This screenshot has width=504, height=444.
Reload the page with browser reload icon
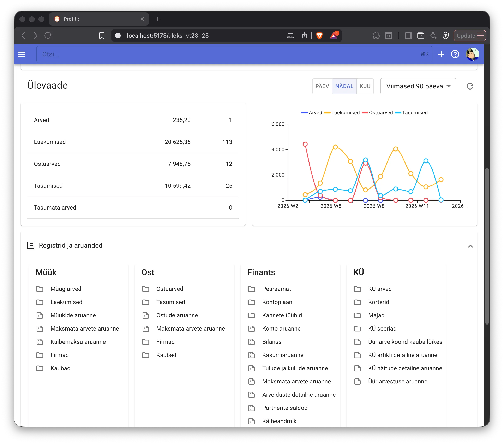click(x=48, y=36)
